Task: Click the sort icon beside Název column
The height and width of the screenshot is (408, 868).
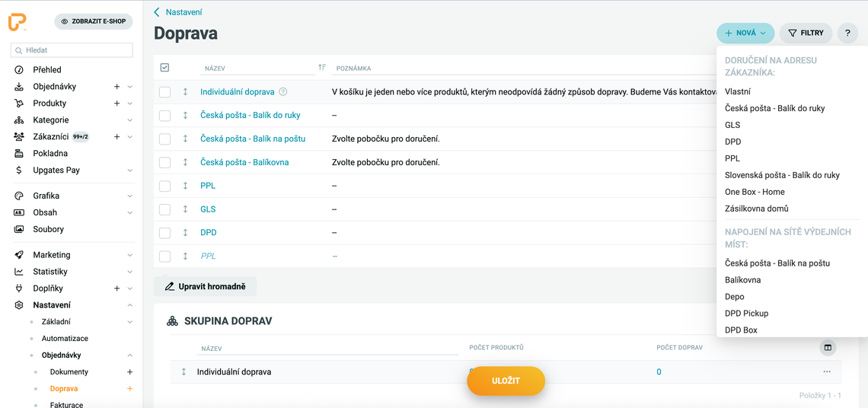Action: [x=321, y=68]
